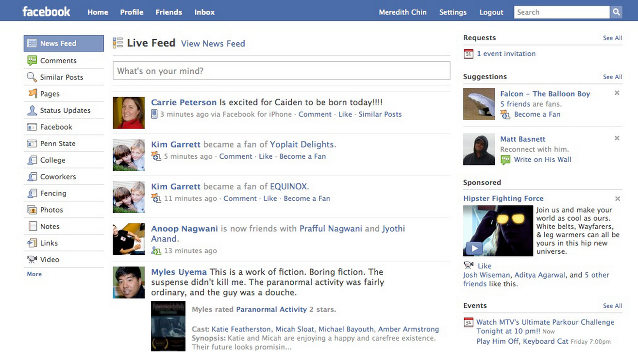Click Logout in the header
The width and height of the screenshot is (638, 364).
pos(491,12)
